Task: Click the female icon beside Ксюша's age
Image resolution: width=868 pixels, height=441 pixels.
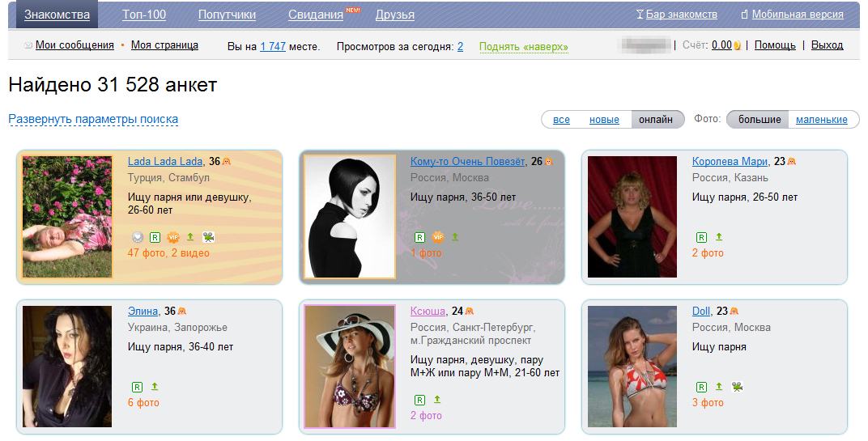Action: [470, 312]
